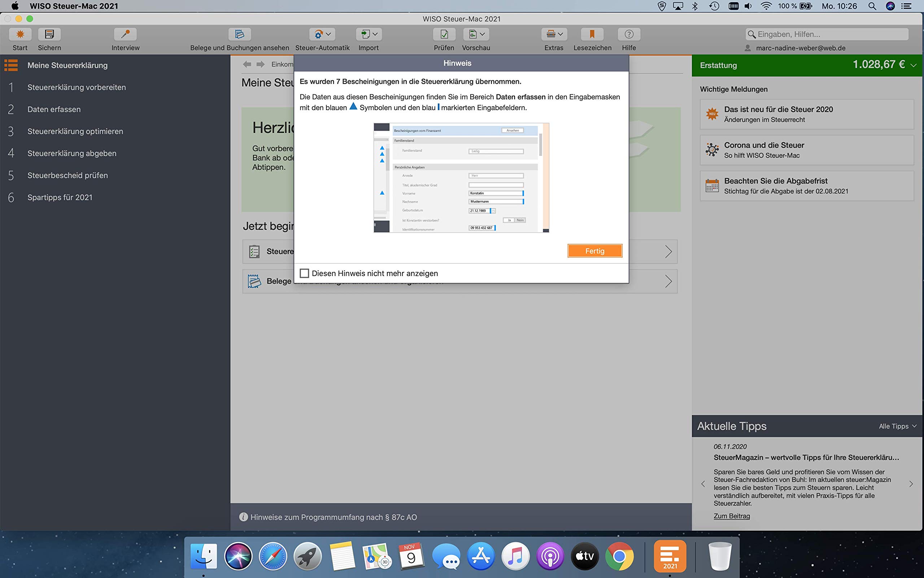Open 'Corona und die Steuer' message
The width and height of the screenshot is (924, 578).
(x=807, y=150)
